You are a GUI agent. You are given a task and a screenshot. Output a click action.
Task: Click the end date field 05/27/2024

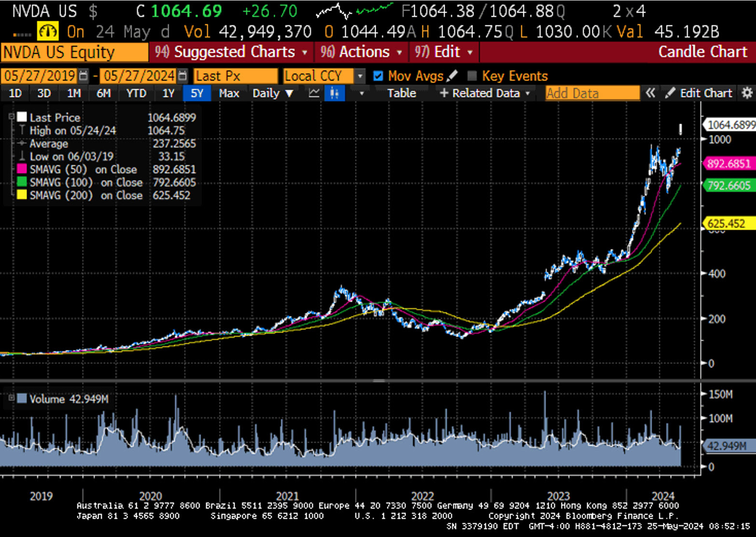138,76
